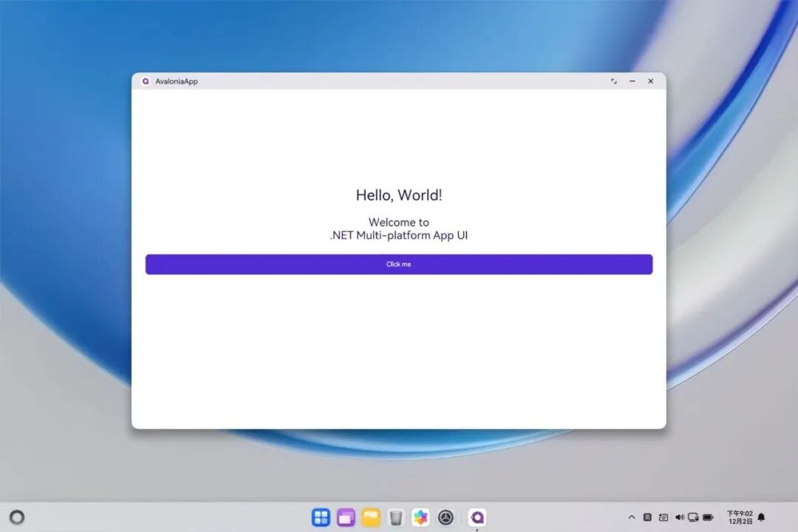This screenshot has width=798, height=532.
Task: Open the clock showing 下午9:02
Action: coord(740,517)
